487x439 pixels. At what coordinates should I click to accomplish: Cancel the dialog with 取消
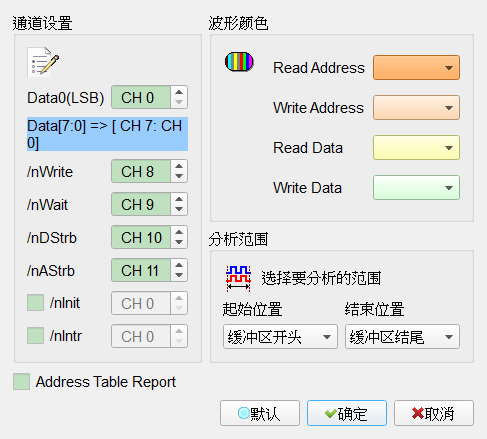434,413
